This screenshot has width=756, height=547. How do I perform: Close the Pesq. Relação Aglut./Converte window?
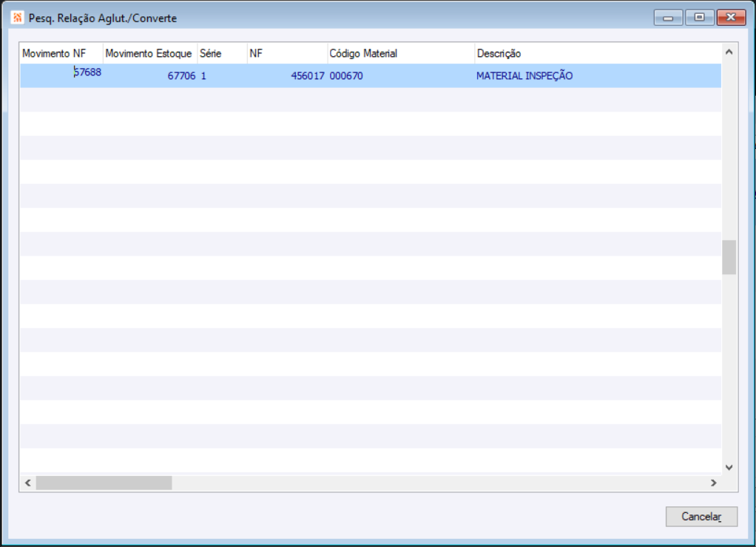(731, 17)
